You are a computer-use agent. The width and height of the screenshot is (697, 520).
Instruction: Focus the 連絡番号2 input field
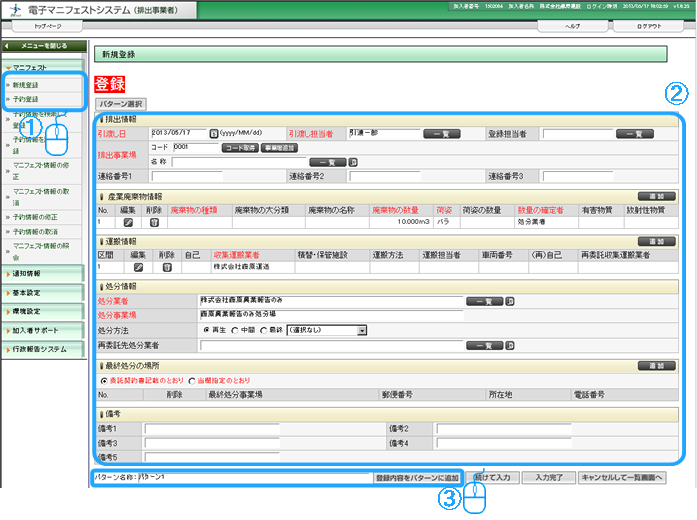(385, 176)
